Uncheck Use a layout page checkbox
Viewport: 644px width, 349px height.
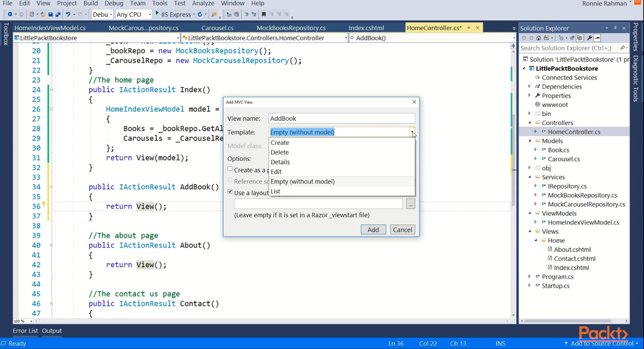pos(230,192)
